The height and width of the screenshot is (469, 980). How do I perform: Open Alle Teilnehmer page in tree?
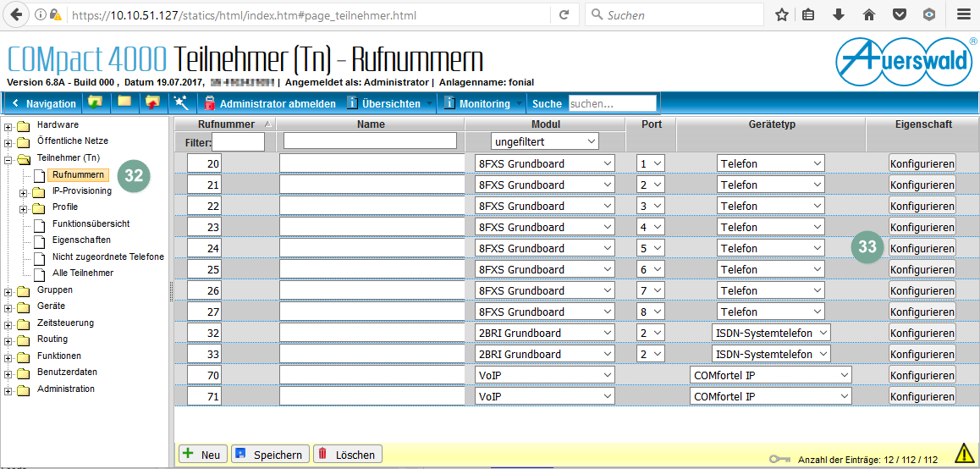coord(82,273)
